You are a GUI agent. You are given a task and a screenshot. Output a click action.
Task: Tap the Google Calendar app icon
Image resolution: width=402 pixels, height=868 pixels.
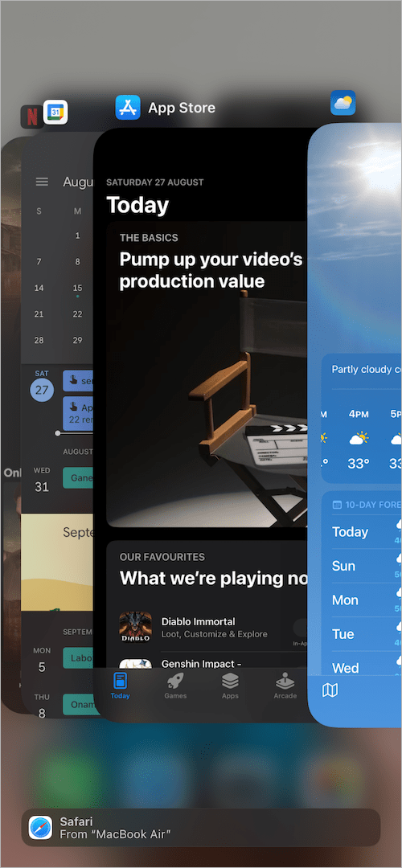pos(55,112)
